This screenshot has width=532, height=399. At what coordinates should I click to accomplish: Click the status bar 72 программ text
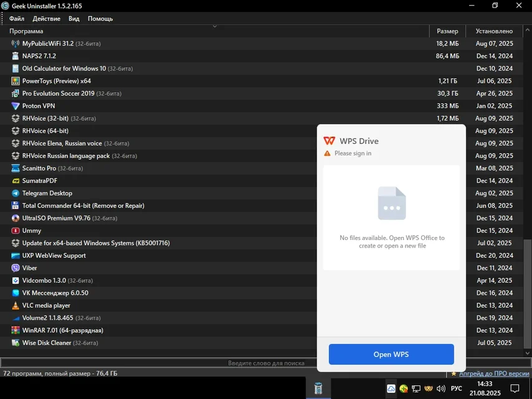[60, 373]
